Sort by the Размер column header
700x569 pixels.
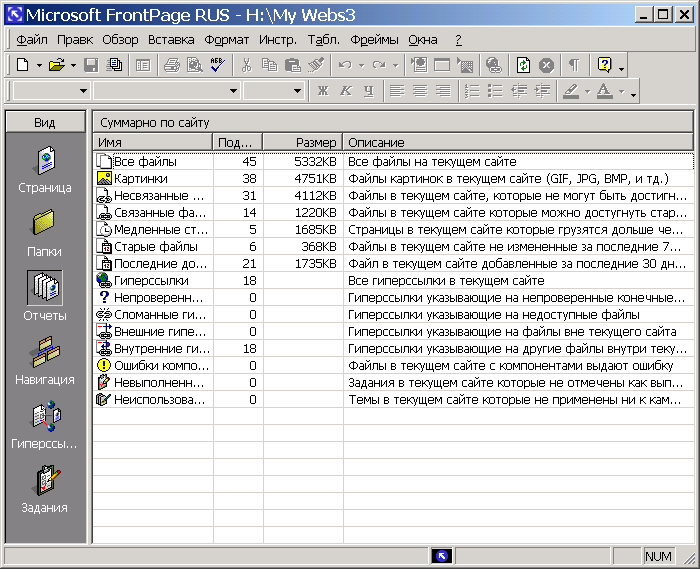pos(303,142)
